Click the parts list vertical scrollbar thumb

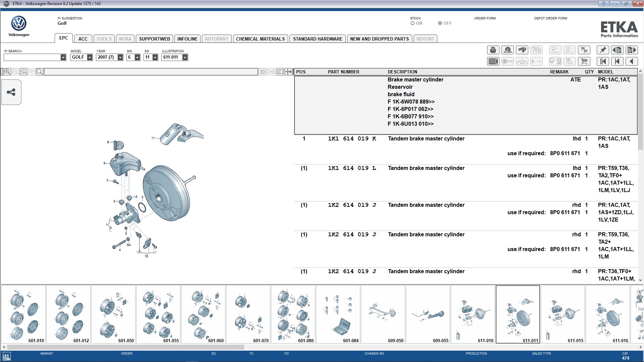[640, 113]
